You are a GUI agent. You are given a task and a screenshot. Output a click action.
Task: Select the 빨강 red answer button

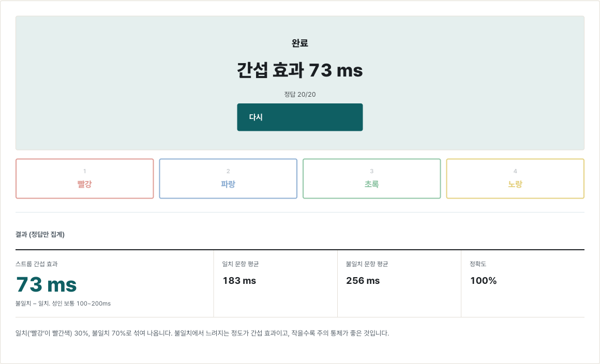(x=84, y=178)
